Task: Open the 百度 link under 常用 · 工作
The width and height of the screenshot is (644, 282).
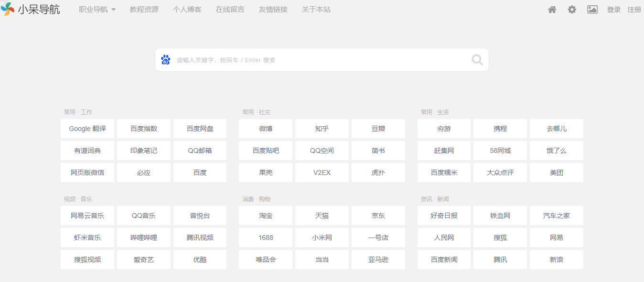Action: pos(200,173)
